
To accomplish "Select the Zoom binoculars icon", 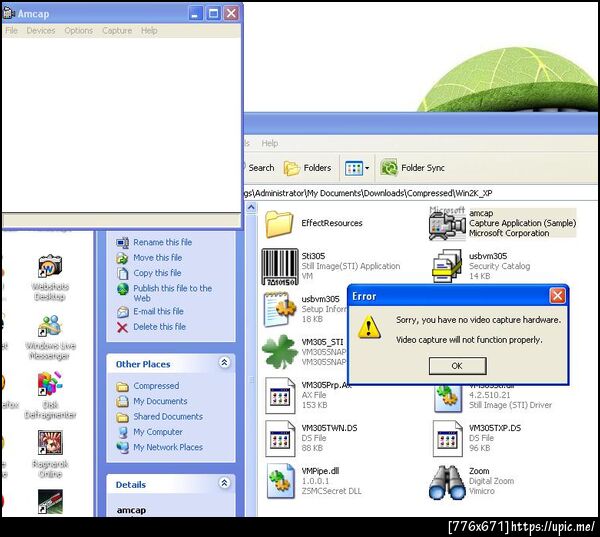I will pyautogui.click(x=447, y=482).
